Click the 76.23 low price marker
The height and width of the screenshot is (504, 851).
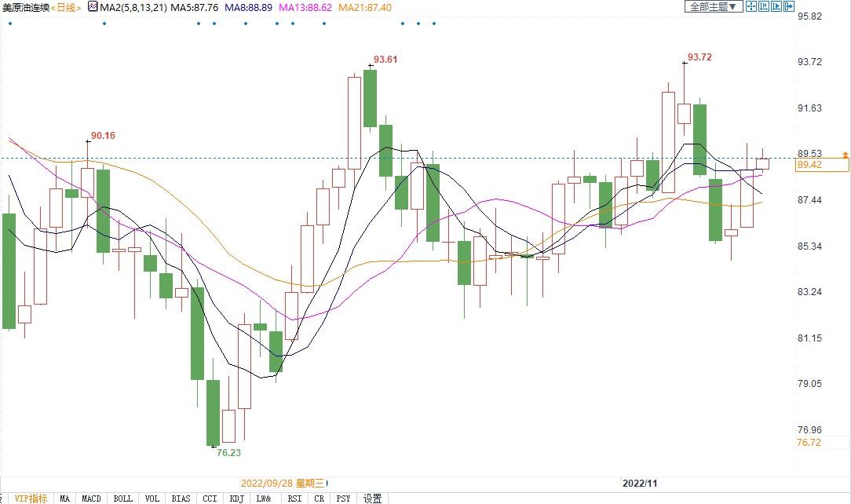[228, 453]
